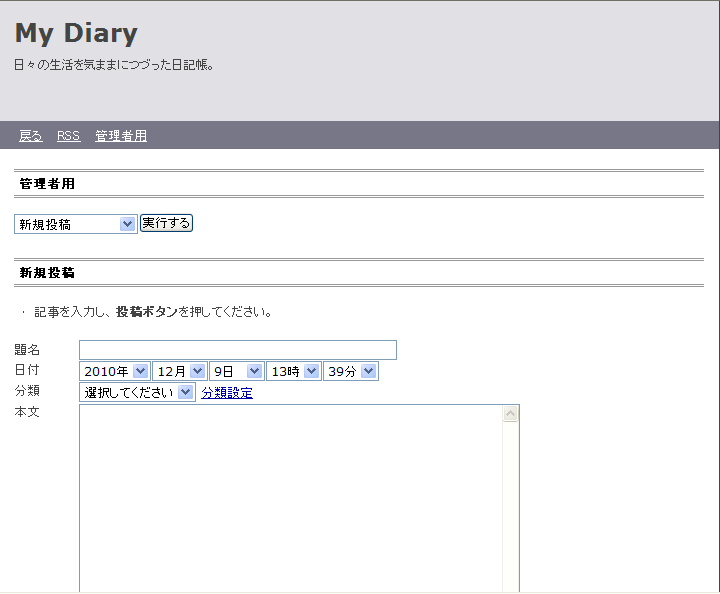Click the text area scrollbar up arrow
This screenshot has width=720, height=594.
coord(510,414)
